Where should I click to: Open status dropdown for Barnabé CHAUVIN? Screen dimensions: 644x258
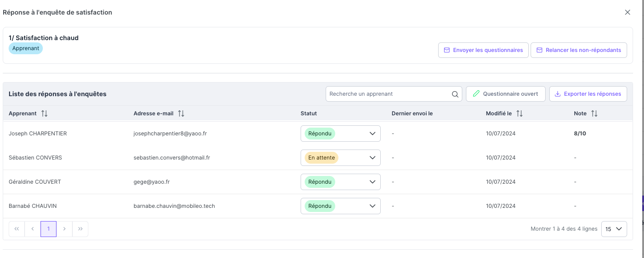pos(341,206)
